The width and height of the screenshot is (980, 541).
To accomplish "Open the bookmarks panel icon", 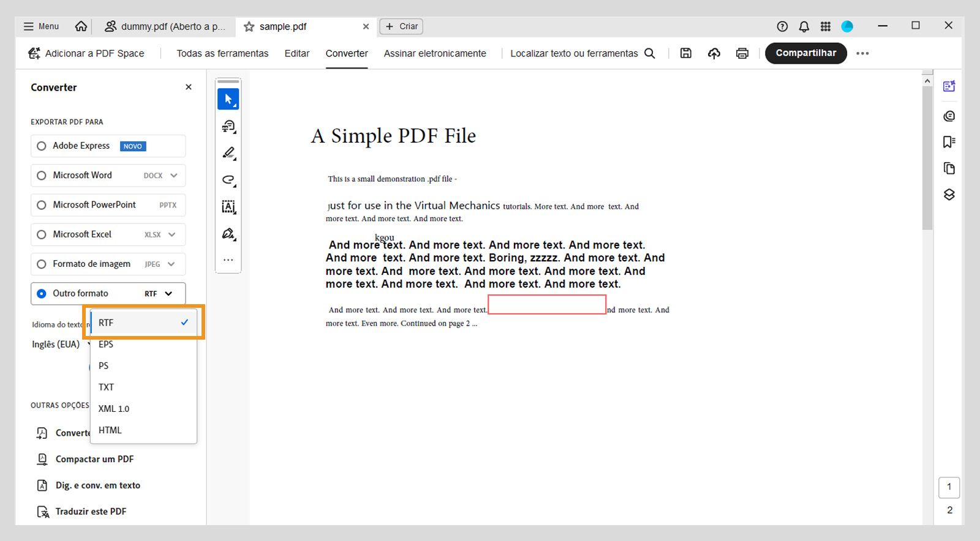I will click(949, 142).
